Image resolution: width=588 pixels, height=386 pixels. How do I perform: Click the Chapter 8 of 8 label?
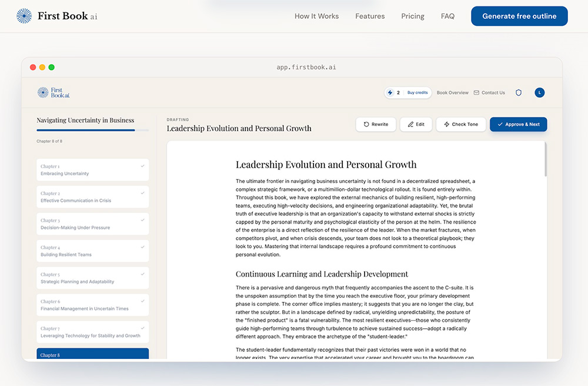[x=49, y=141]
